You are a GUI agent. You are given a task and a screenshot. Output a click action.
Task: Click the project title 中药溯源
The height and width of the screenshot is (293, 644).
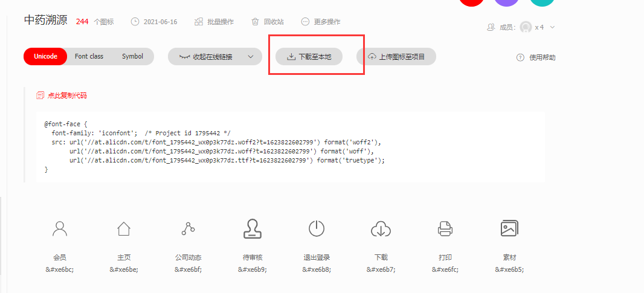tap(45, 21)
